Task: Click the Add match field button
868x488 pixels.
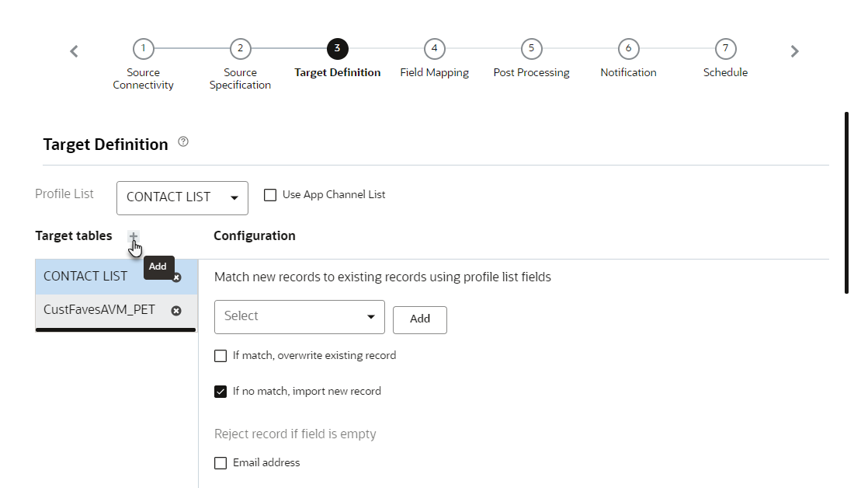Action: pos(420,319)
